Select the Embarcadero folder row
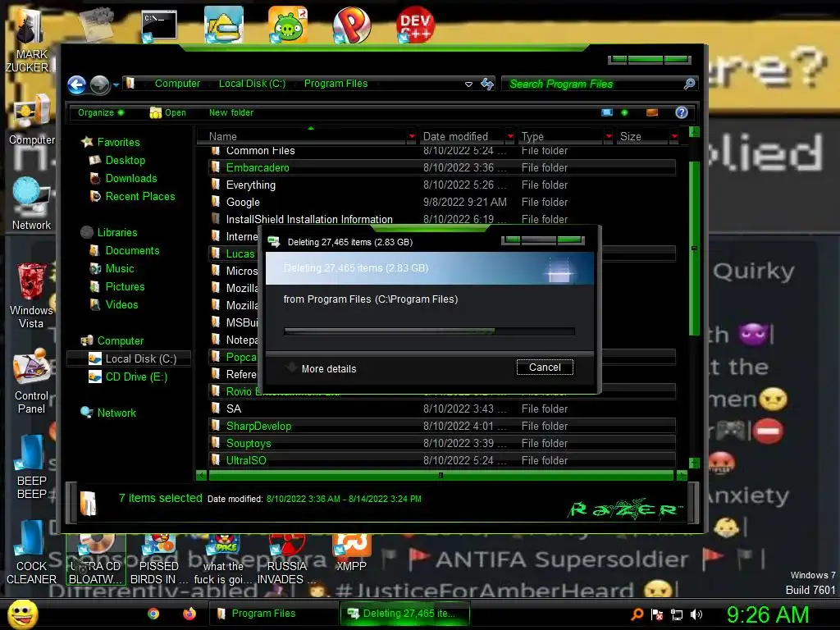Screen dimensions: 840x630 441,167
